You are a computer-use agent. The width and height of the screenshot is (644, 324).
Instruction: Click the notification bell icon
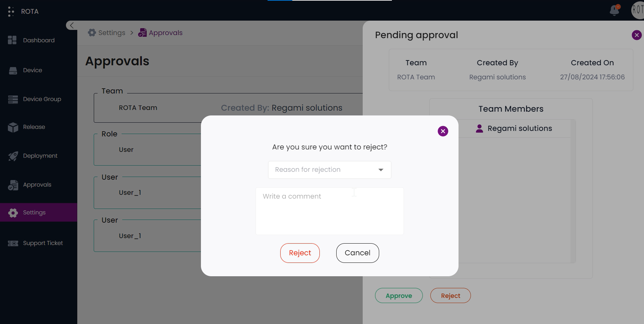[x=614, y=11]
